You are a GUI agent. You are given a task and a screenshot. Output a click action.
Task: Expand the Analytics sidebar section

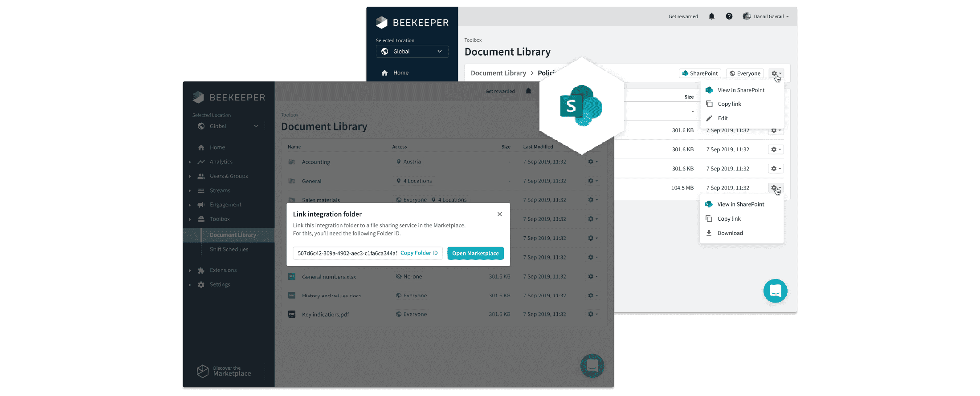[x=190, y=162]
